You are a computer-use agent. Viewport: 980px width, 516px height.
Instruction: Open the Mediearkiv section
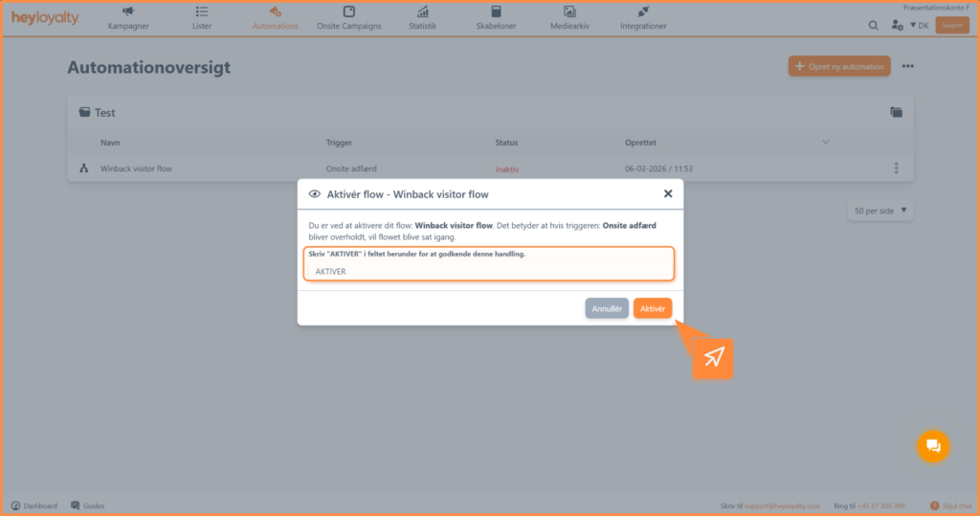coord(569,18)
